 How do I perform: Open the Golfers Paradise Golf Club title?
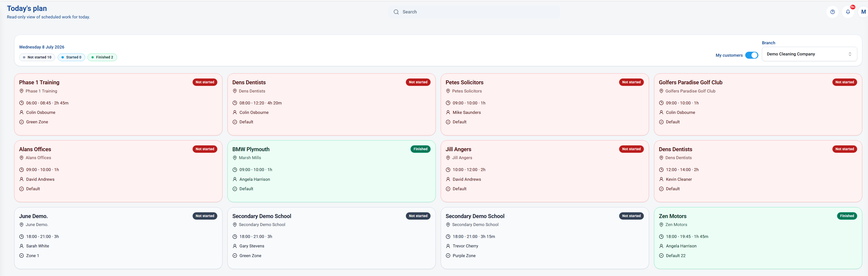(x=691, y=82)
